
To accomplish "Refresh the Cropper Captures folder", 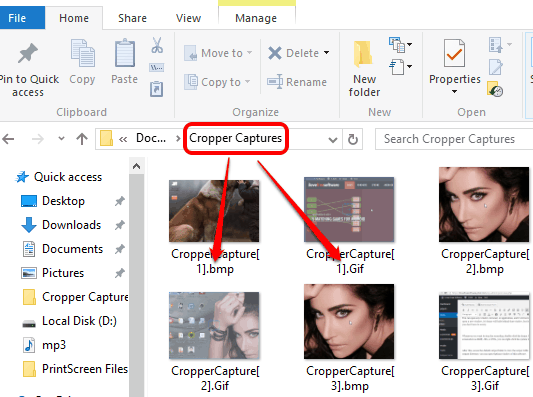I will (x=353, y=139).
